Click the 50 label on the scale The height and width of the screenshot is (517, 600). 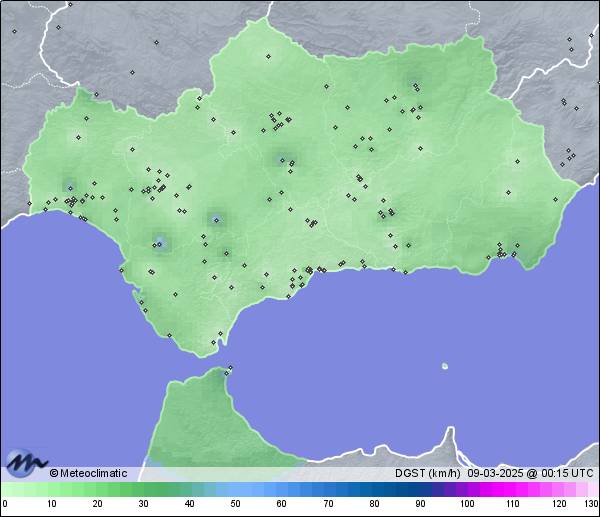[x=235, y=504]
